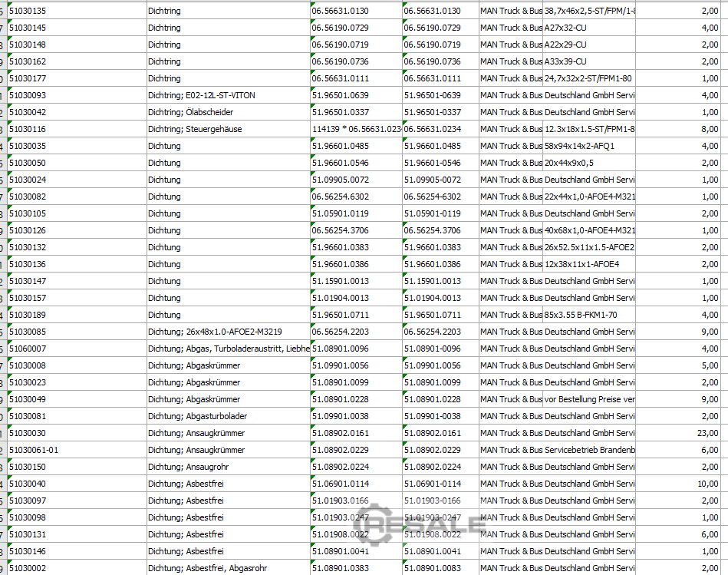This screenshot has width=728, height=575.
Task: Select the 85x3.55 B-FKM1-70 cell
Action: (x=557, y=315)
